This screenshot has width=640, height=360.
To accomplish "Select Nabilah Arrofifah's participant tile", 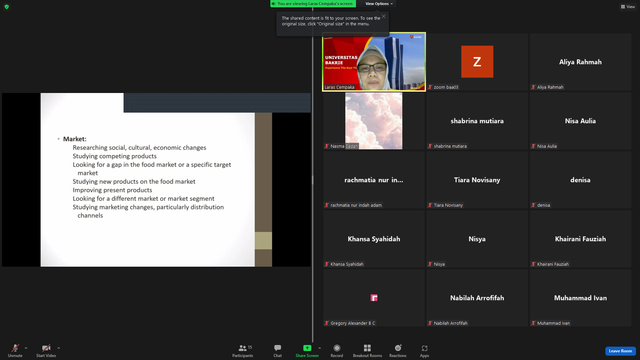I will pyautogui.click(x=477, y=298).
